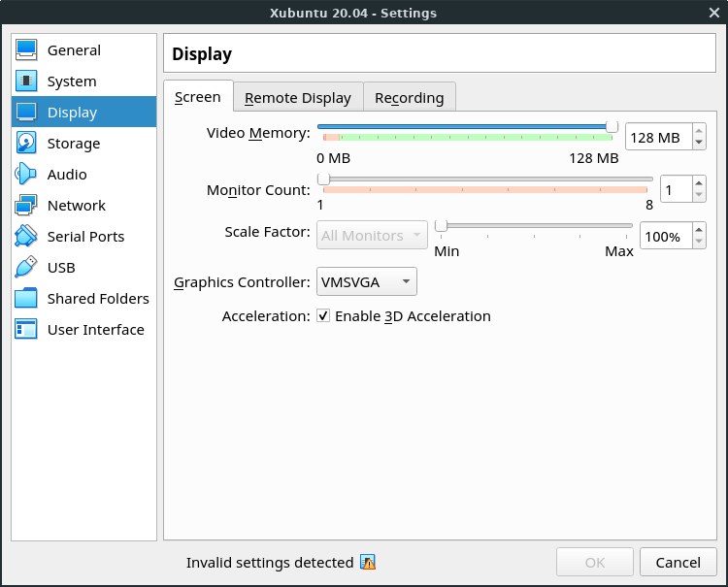Open the Shared Folders icon
This screenshot has width=728, height=587.
click(26, 299)
